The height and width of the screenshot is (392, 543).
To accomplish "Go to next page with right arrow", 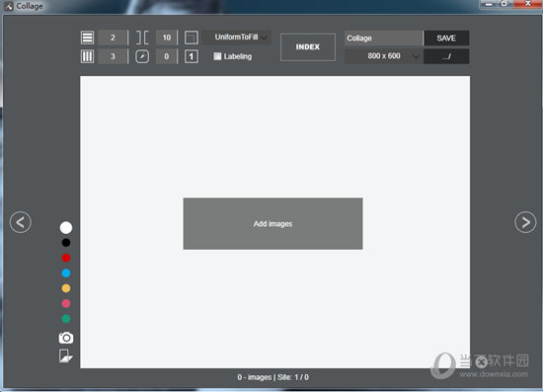I will coord(525,222).
